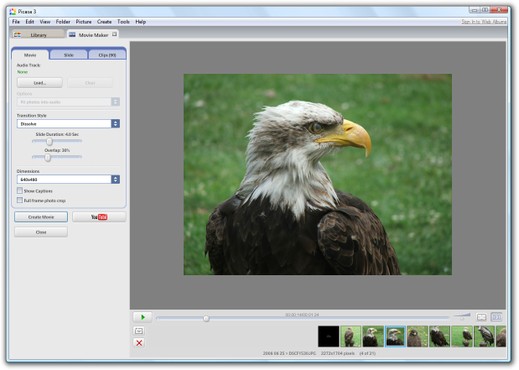Image resolution: width=519 pixels, height=370 pixels.
Task: Open the Create menu
Action: coord(104,22)
